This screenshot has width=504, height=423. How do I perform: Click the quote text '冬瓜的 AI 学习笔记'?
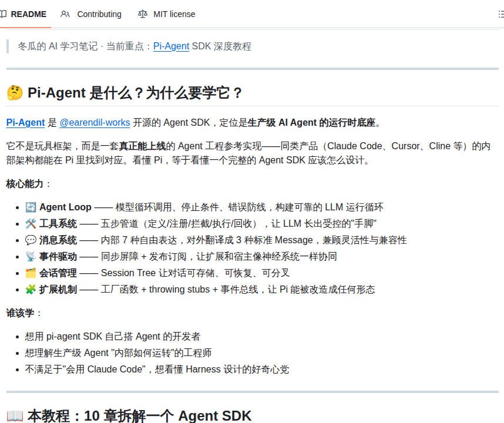[58, 46]
